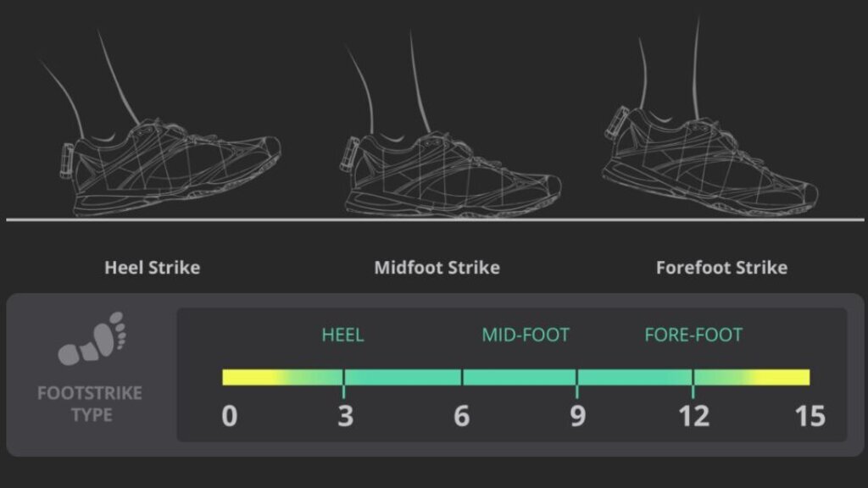This screenshot has height=488, width=868.
Task: Click the Forefoot Strike caption
Action: (x=721, y=268)
